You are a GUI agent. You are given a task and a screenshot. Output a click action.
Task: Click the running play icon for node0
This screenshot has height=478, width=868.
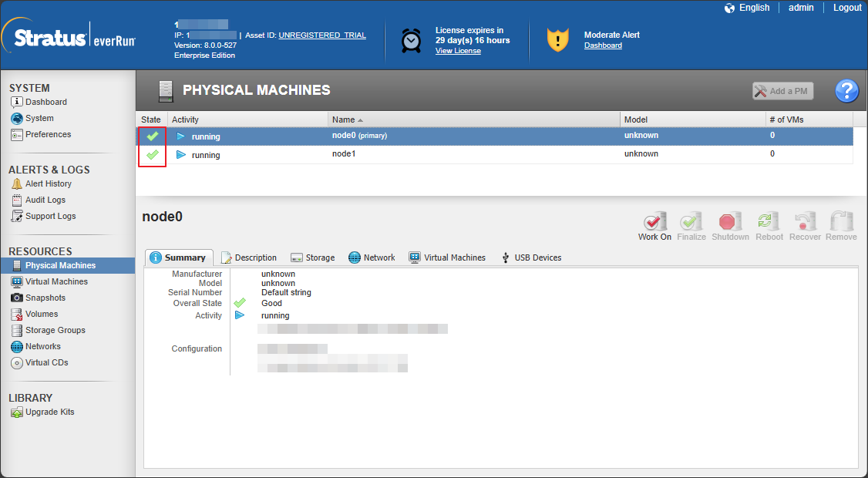pyautogui.click(x=180, y=136)
